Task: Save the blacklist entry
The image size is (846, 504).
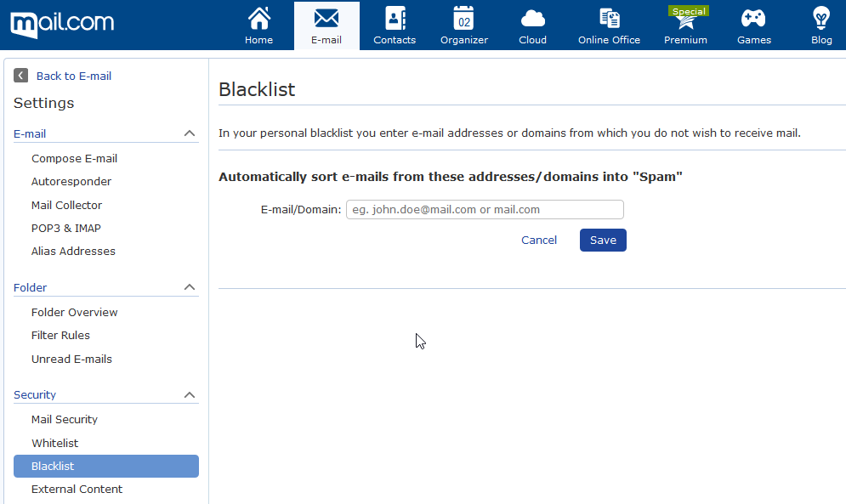Action: click(603, 241)
